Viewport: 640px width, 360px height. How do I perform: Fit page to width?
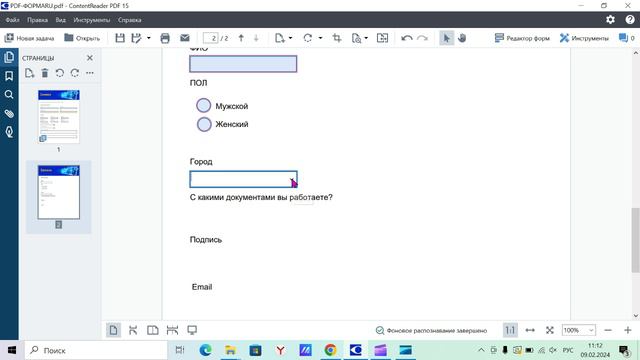[x=530, y=330]
